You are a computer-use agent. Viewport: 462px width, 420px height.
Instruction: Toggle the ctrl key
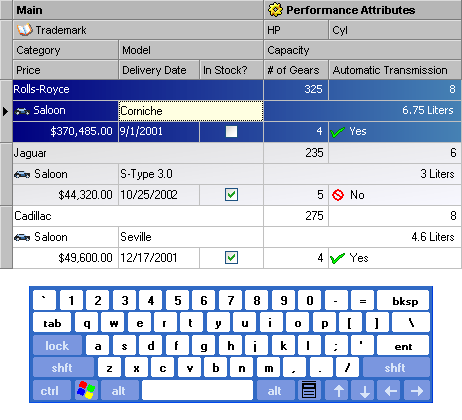(x=52, y=390)
